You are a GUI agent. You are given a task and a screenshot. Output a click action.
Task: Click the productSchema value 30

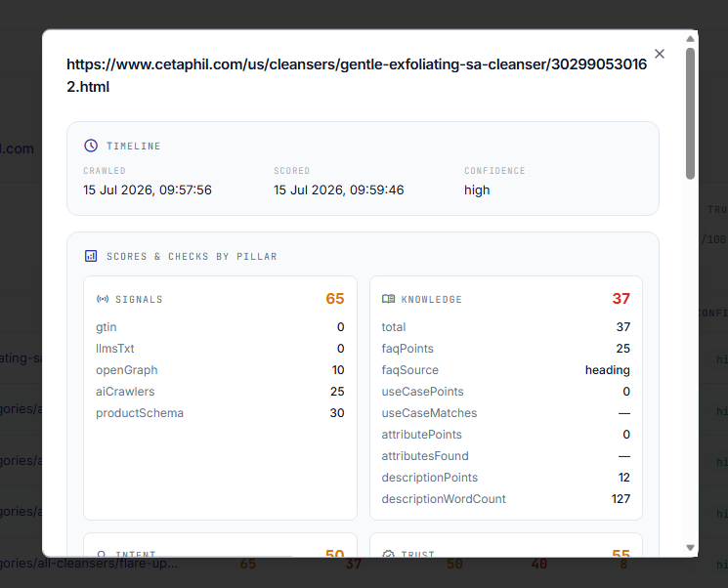point(337,413)
